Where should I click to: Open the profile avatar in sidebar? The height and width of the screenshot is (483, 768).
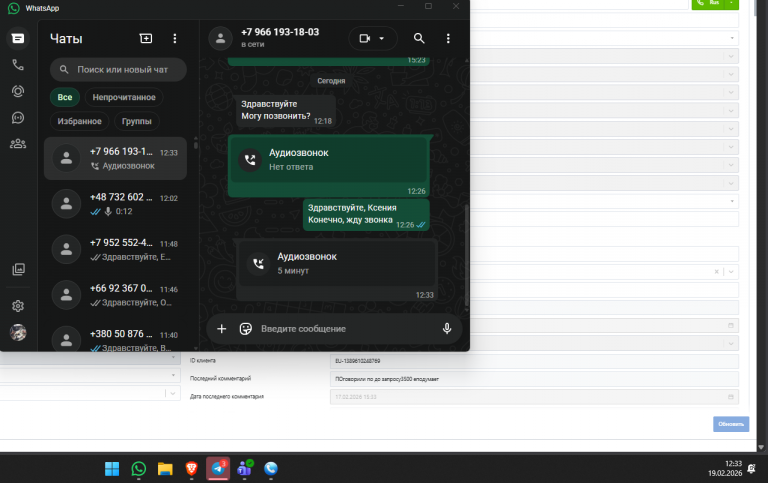[x=18, y=332]
